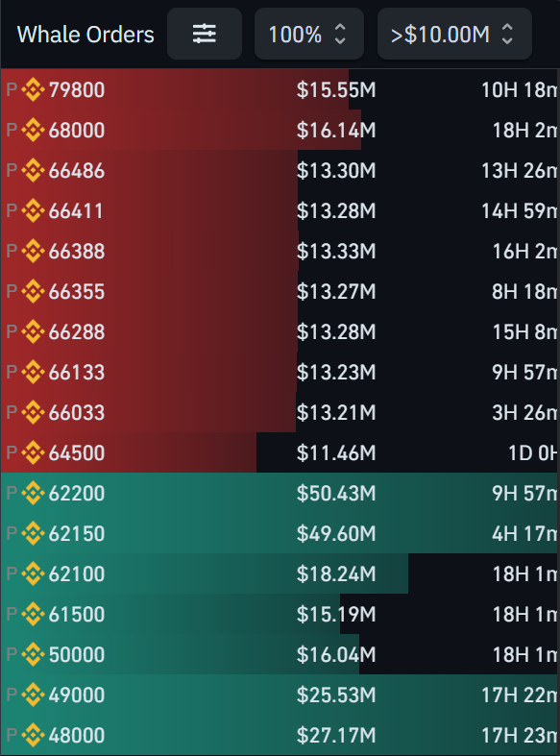This screenshot has width=560, height=756.
Task: Click the $13.23M order size
Action: coord(336,373)
